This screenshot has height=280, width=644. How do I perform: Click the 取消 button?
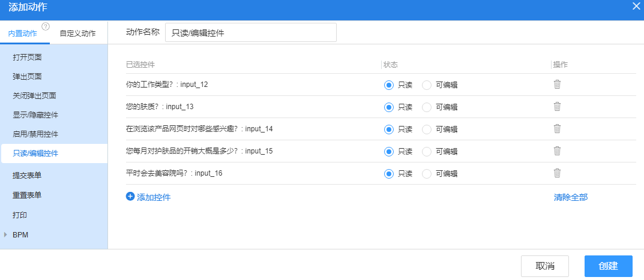(545, 266)
